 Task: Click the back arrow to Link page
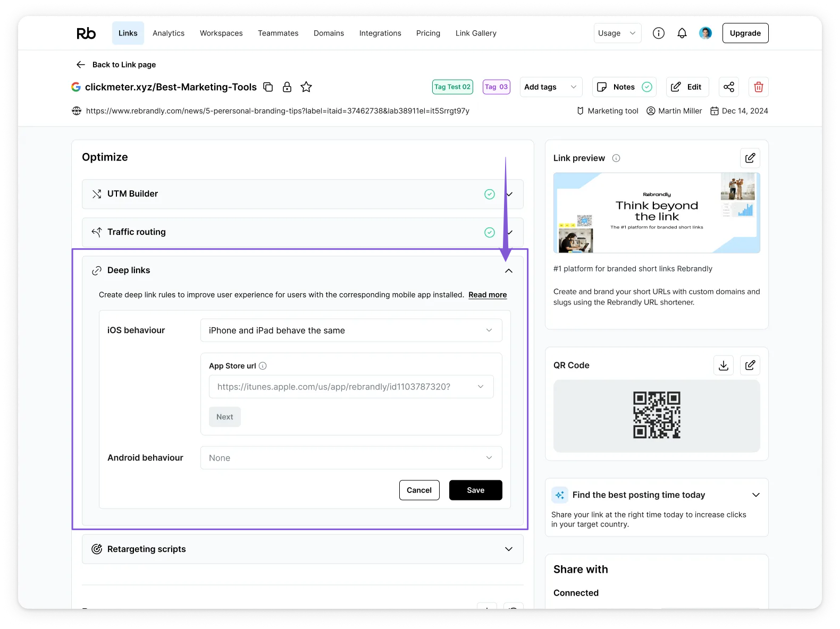pyautogui.click(x=81, y=64)
